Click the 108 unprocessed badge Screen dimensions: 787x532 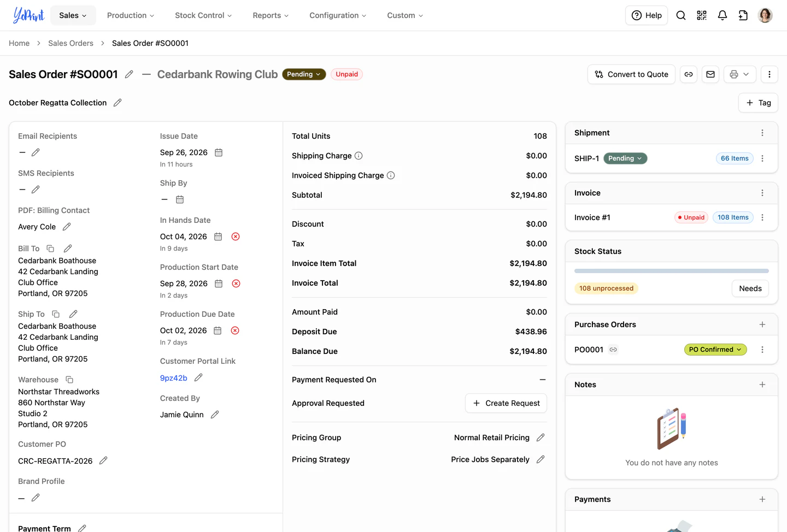(606, 288)
